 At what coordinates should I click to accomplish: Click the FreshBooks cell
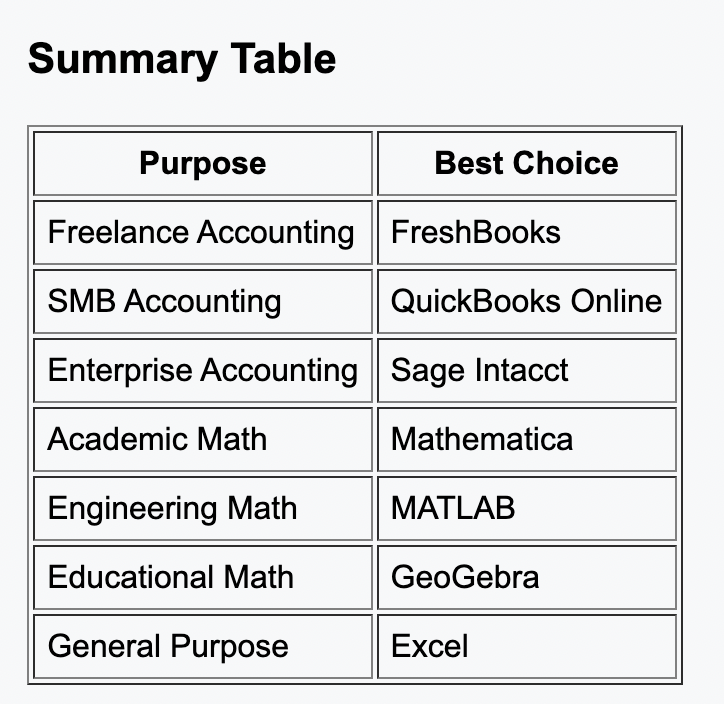coord(527,232)
